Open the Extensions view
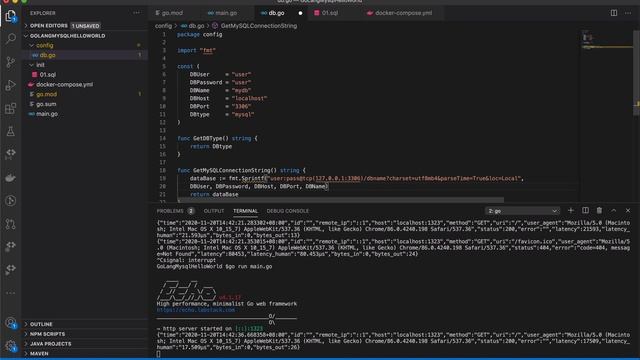The height and width of the screenshot is (360, 640). [11, 108]
